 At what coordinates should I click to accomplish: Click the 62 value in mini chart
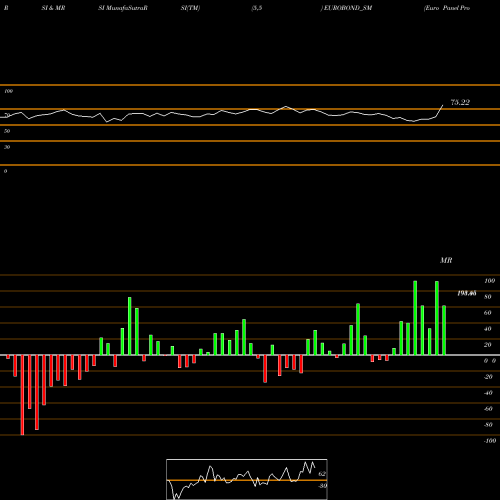tap(322, 474)
